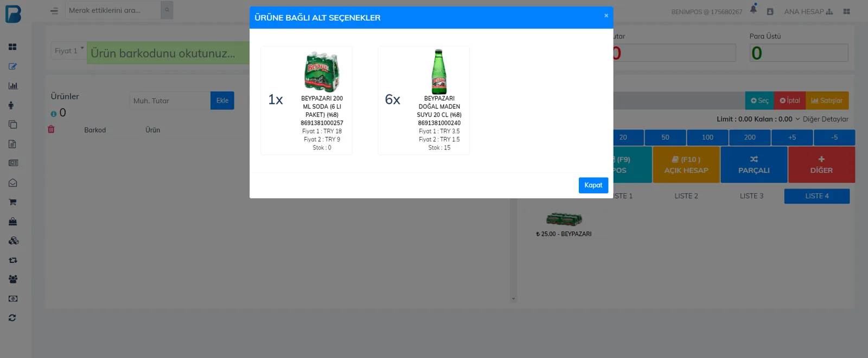Click the sync refresh icon in sidebar
The image size is (868, 358).
[12, 318]
